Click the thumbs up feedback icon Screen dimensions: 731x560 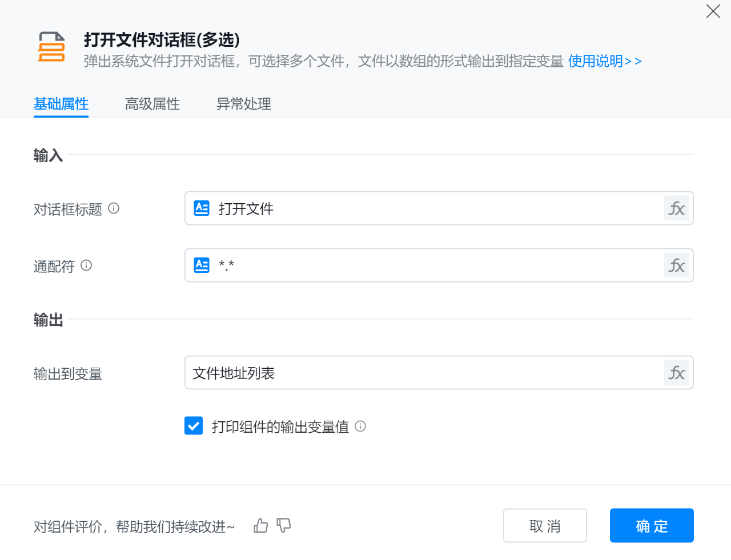[261, 526]
